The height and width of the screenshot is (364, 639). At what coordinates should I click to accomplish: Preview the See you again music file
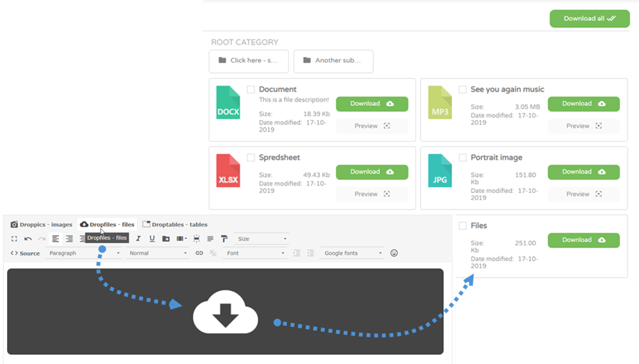point(583,126)
